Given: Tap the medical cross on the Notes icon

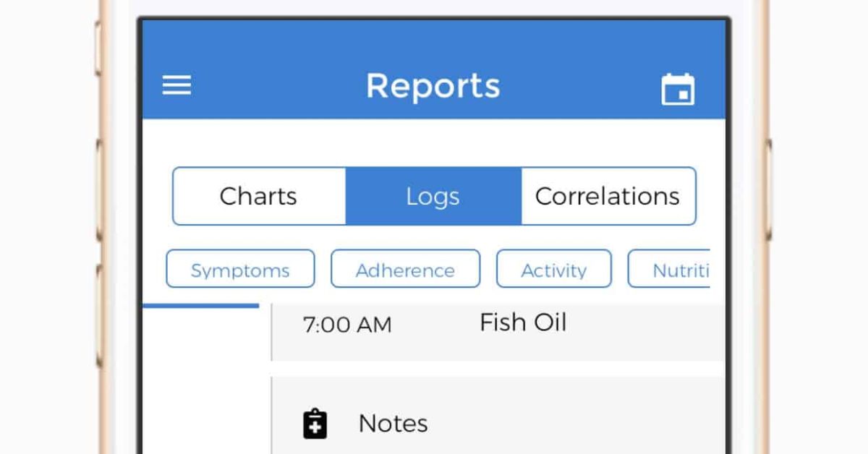Looking at the screenshot, I should click(314, 428).
